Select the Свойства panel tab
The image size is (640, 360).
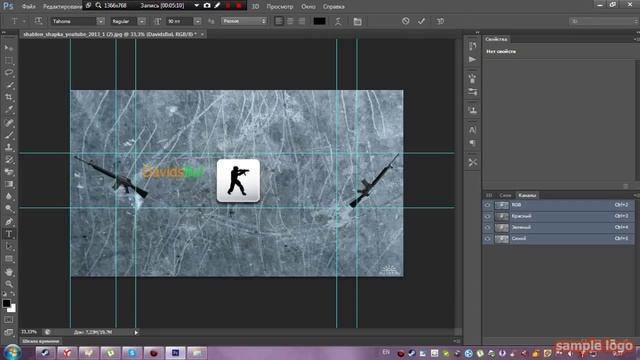pos(496,39)
